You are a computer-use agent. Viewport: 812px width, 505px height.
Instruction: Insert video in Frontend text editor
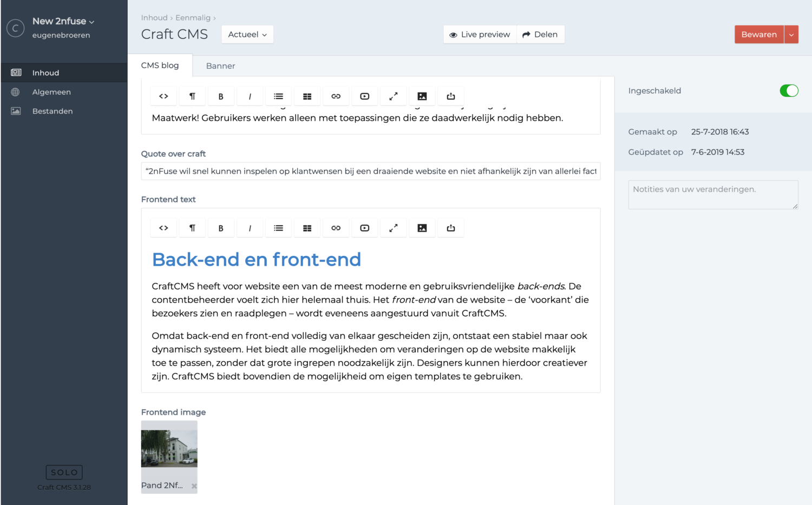pos(364,228)
